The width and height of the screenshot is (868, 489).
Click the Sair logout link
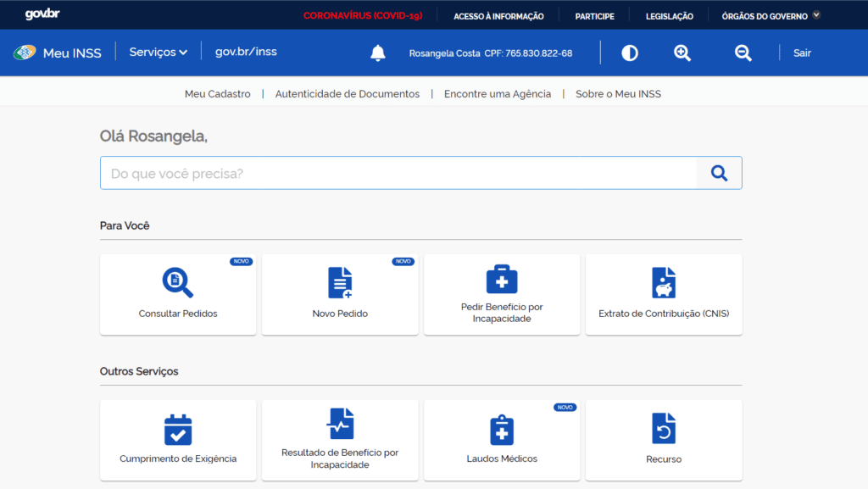802,53
